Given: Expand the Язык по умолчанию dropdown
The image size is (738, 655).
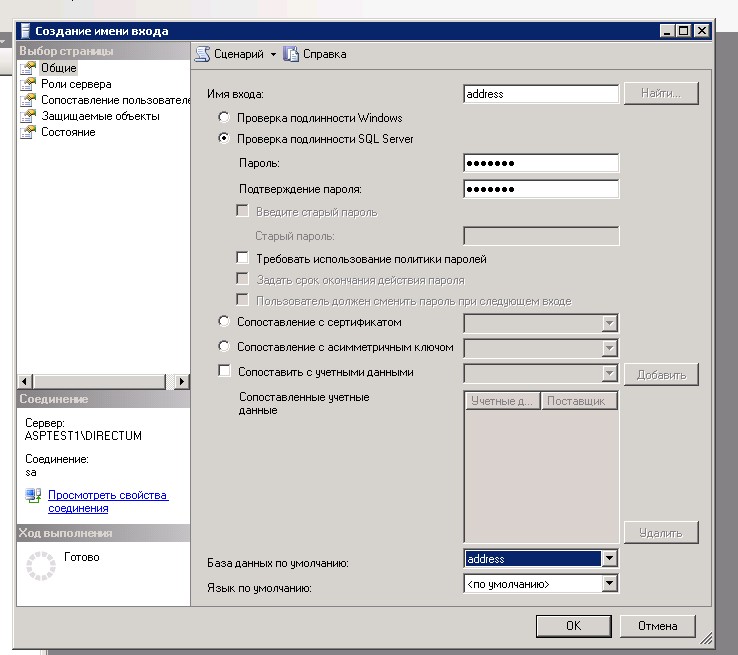Looking at the screenshot, I should [x=610, y=584].
